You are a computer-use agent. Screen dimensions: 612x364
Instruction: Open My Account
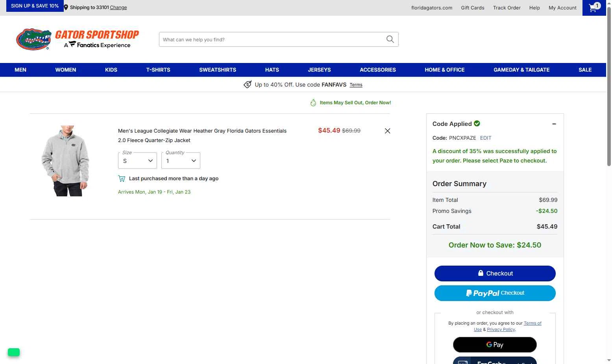coord(562,8)
